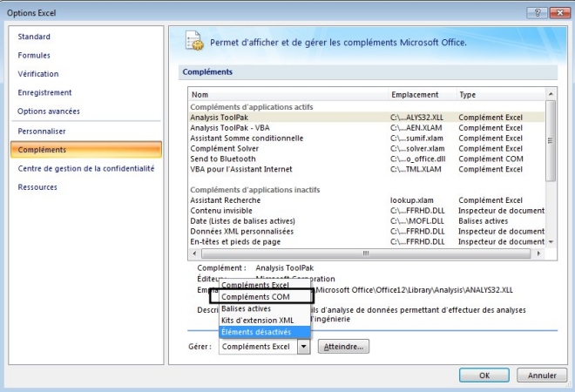
Task: Choose Éléments désactivés from the list
Action: pyautogui.click(x=265, y=332)
